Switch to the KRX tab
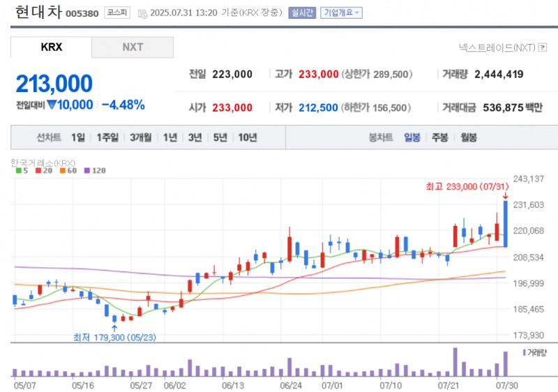Image resolution: width=558 pixels, height=392 pixels. (x=52, y=47)
